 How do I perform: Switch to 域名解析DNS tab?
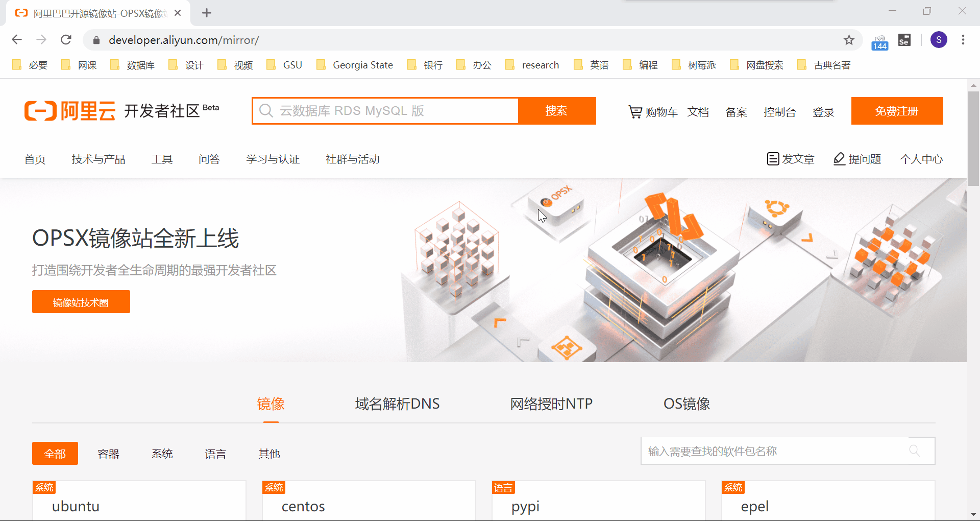397,404
